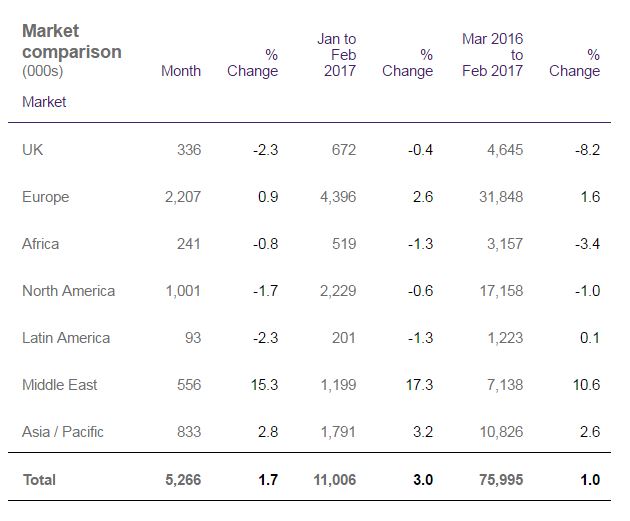Click UK's yearly change of -8.2
Image resolution: width=630 pixels, height=521 pixels.
[x=587, y=150]
